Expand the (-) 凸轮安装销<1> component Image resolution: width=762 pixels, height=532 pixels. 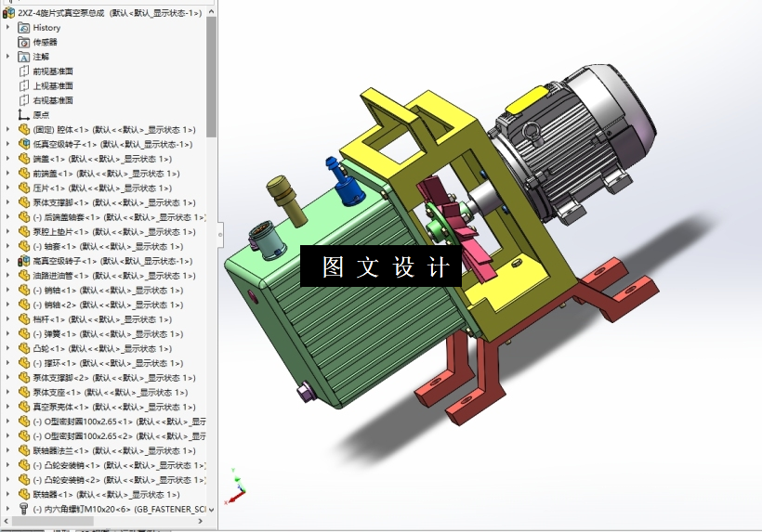click(7, 465)
